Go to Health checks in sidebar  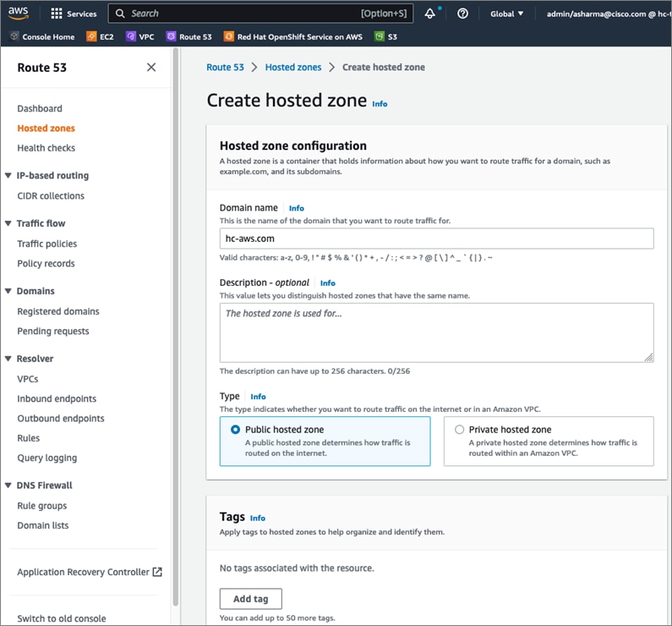(46, 148)
